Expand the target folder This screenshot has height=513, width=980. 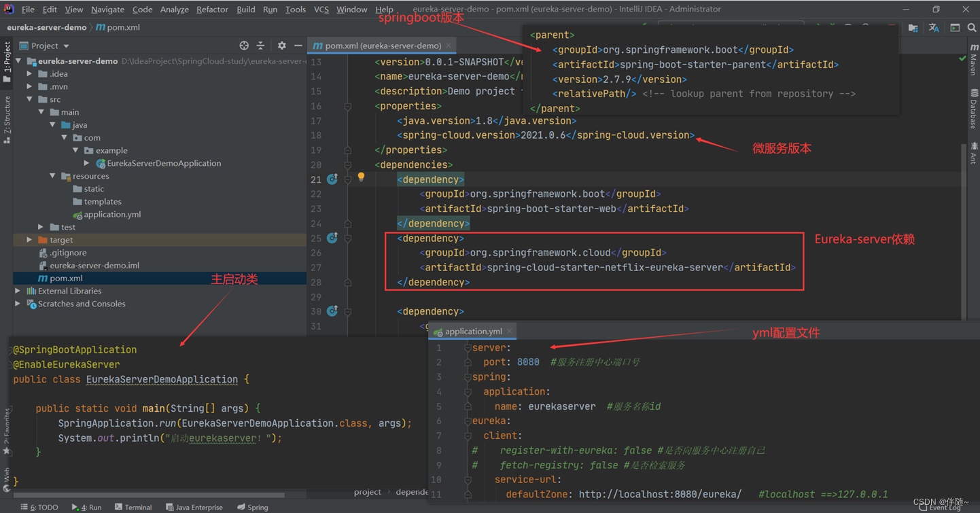point(29,240)
